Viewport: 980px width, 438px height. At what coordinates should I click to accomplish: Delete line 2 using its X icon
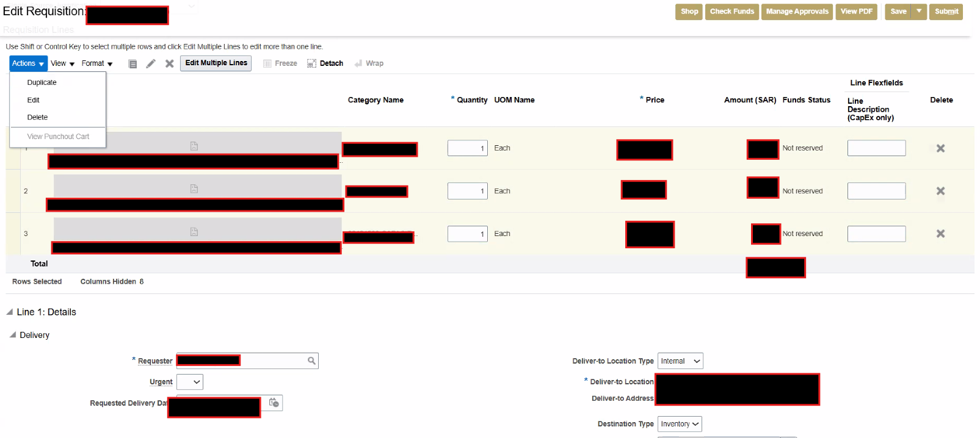pyautogui.click(x=940, y=191)
